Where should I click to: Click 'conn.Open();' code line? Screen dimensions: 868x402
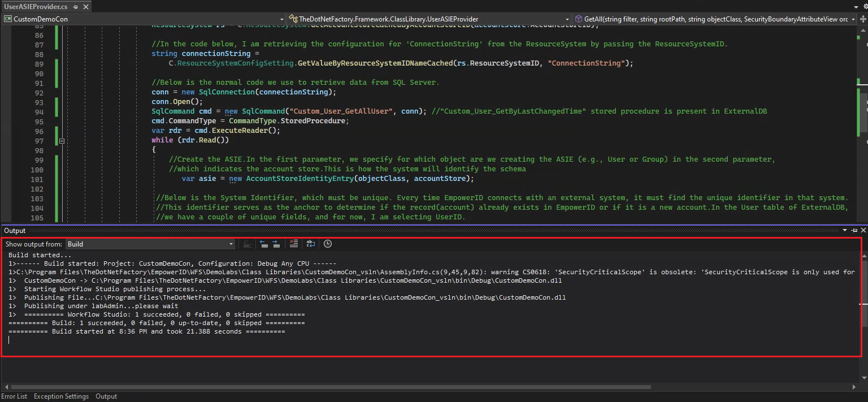click(x=177, y=102)
